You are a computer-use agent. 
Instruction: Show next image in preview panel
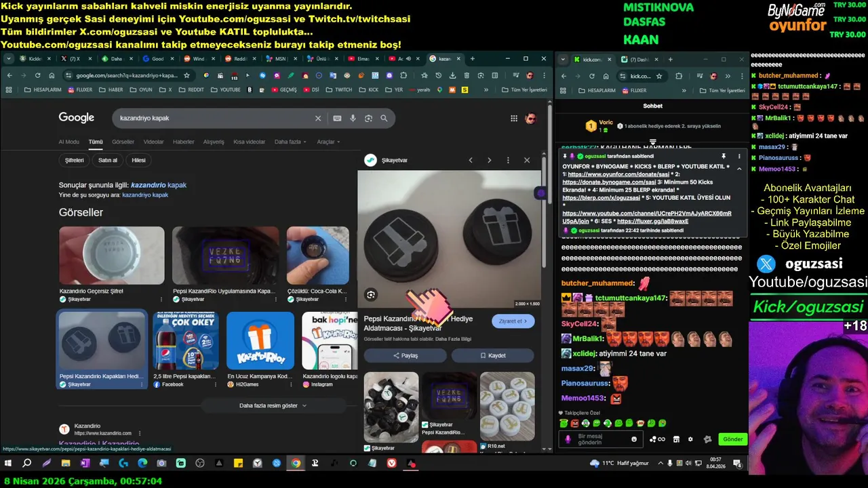click(x=489, y=160)
